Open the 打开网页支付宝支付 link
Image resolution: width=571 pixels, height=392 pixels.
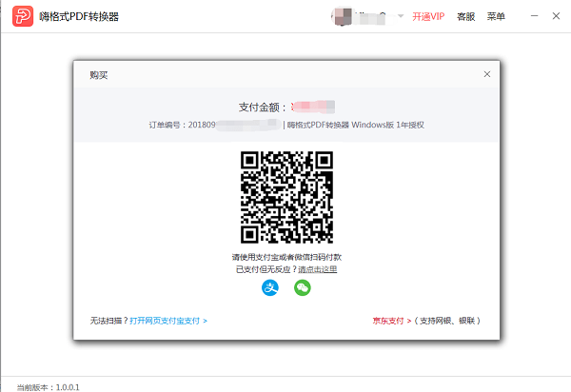click(x=168, y=321)
